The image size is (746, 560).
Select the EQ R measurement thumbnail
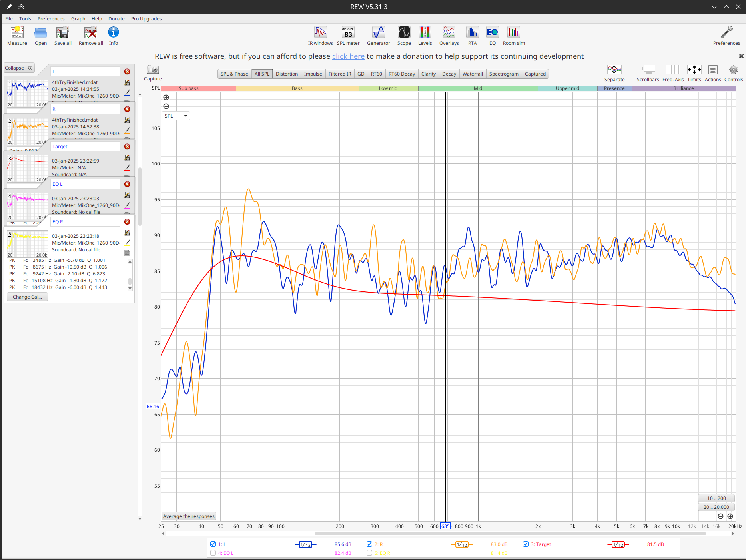[x=27, y=243]
